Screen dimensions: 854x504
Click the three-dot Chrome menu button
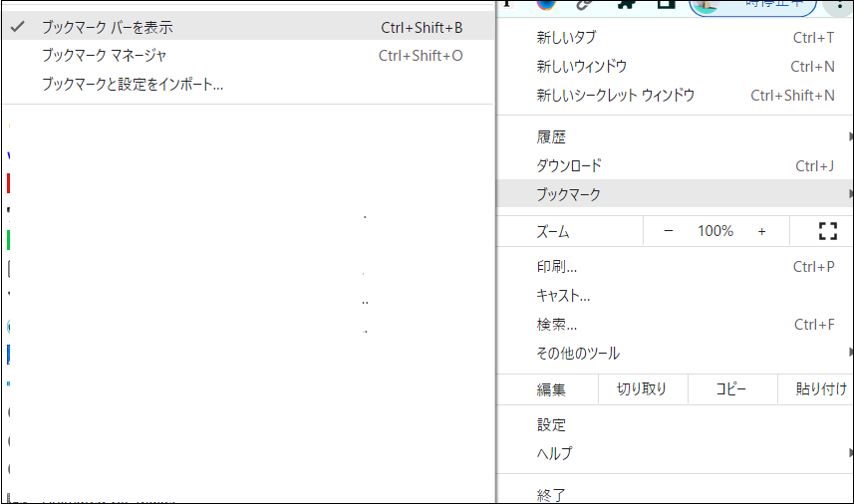pyautogui.click(x=840, y=4)
